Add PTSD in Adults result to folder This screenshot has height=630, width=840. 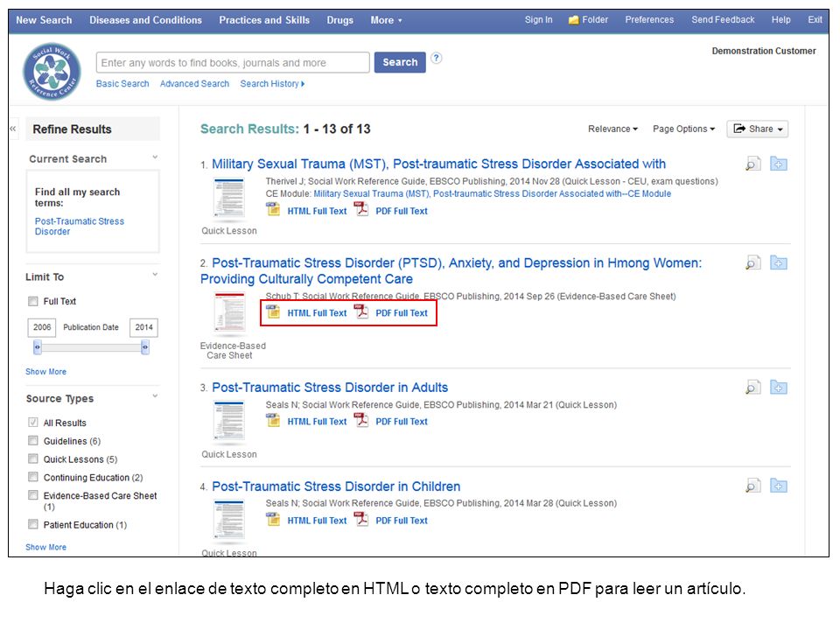tap(779, 388)
